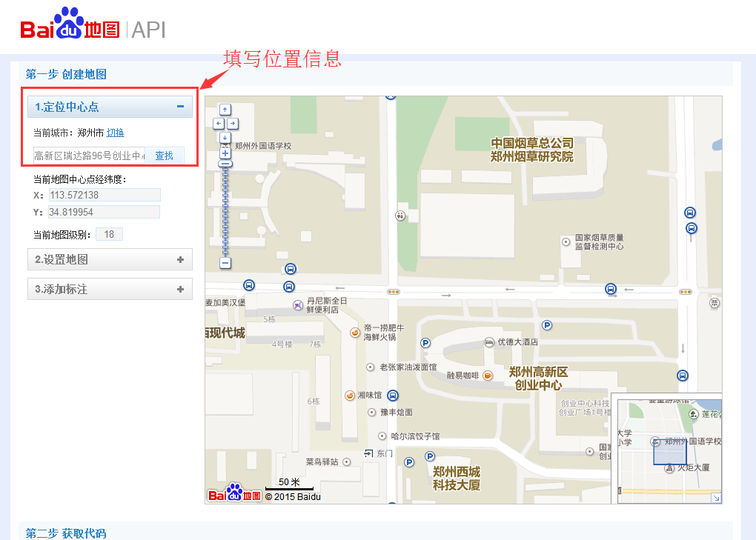Viewport: 756px width, 540px height.
Task: Pan the map right with the arrow control
Action: [233, 123]
